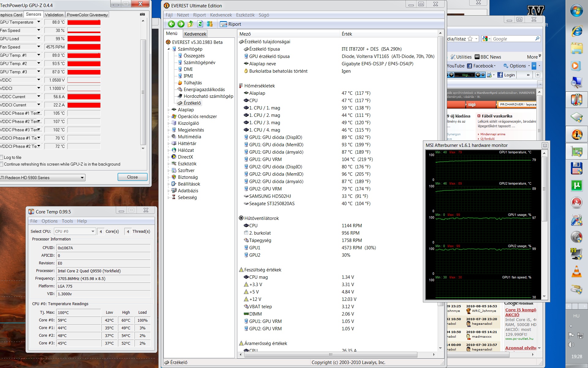Viewport: 588px width, 368px height.
Task: Switch to Sensors tab in GPU-Z
Action: 33,14
